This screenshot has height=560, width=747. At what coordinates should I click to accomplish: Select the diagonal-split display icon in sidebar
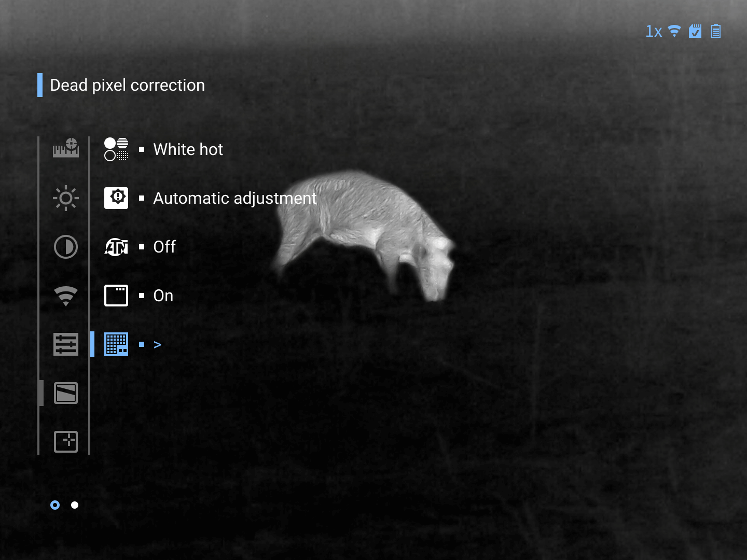coord(66,393)
